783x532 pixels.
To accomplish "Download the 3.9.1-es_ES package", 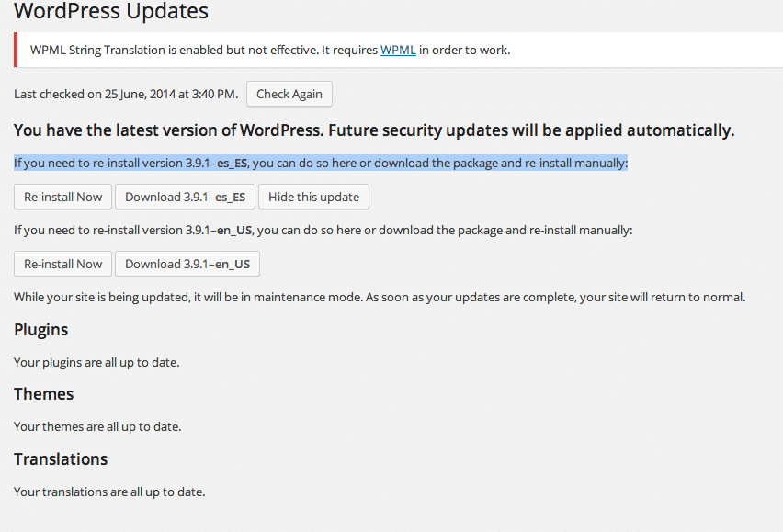I will pos(186,197).
